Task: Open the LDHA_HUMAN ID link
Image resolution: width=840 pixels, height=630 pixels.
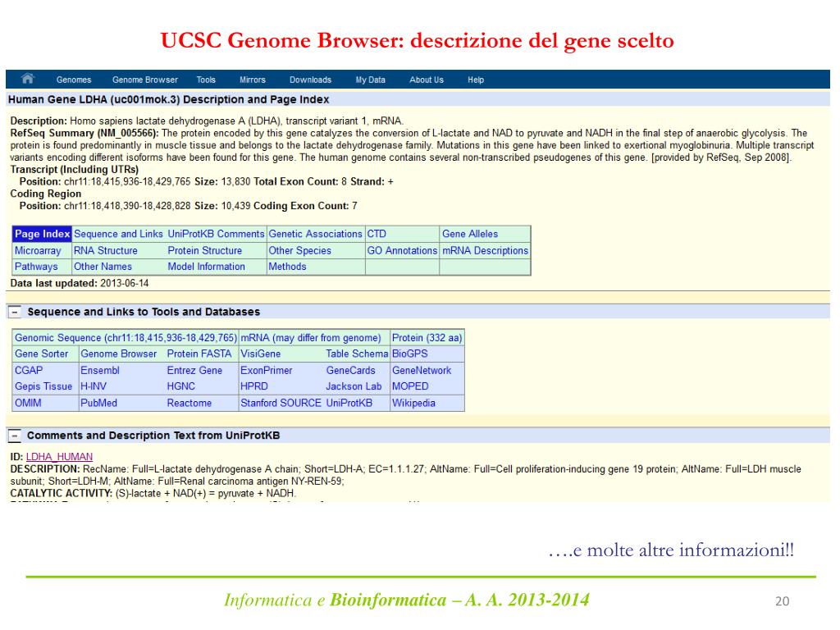Action: [x=59, y=457]
